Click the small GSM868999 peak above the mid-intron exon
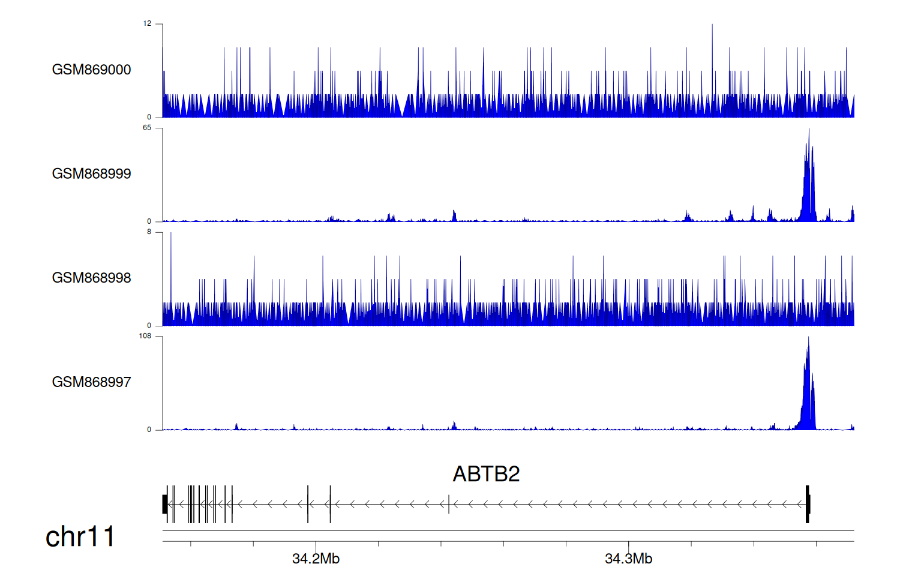Image resolution: width=900 pixels, height=588 pixels. 454,215
